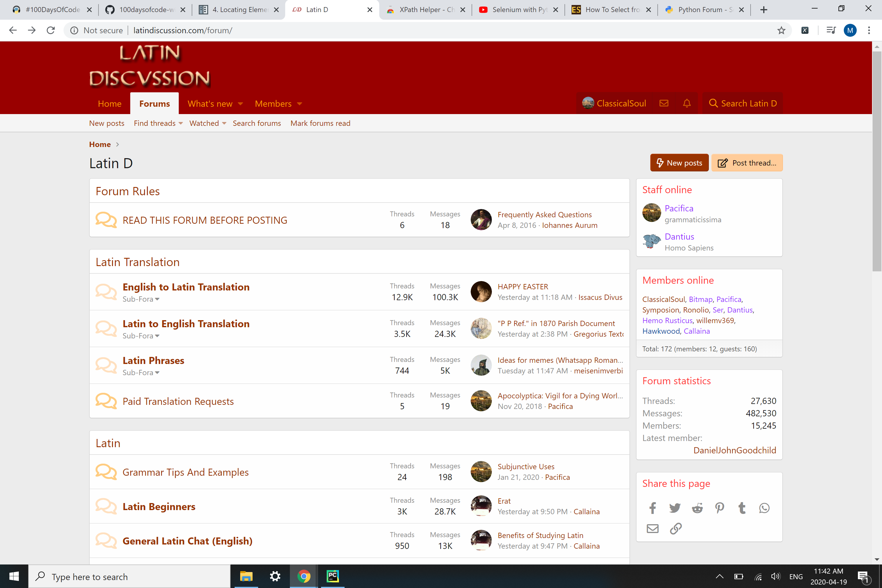Share page via Facebook icon
This screenshot has width=882, height=588.
[652, 508]
